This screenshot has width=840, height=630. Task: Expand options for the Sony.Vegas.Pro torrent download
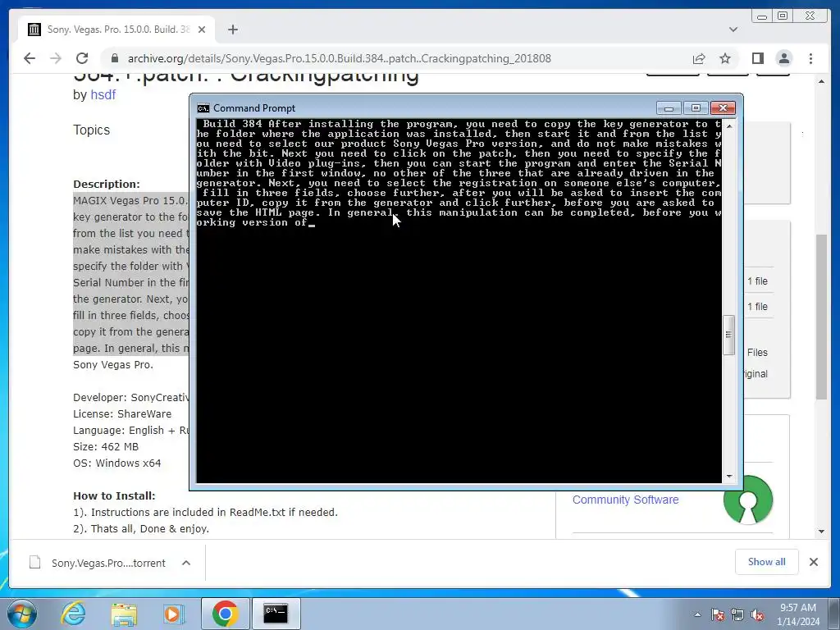(x=186, y=563)
